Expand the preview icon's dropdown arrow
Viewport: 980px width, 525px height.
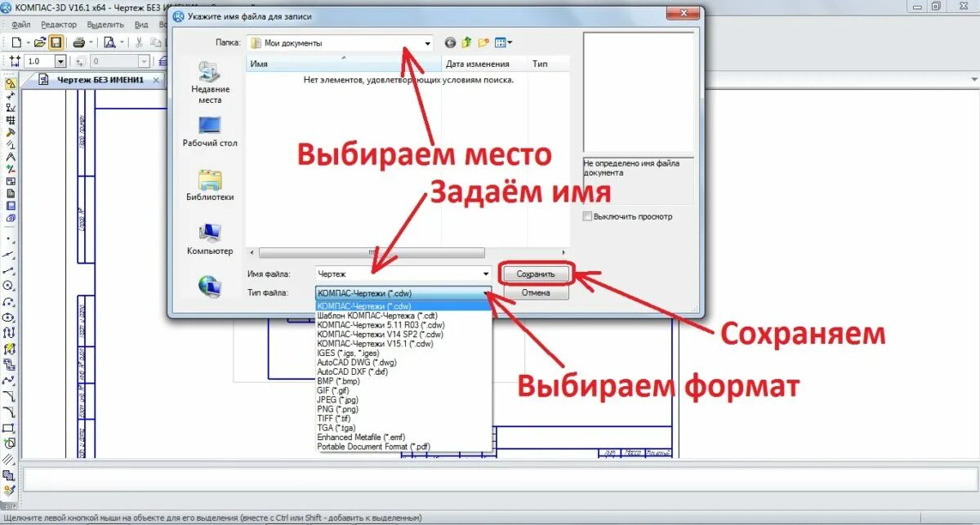[x=122, y=42]
